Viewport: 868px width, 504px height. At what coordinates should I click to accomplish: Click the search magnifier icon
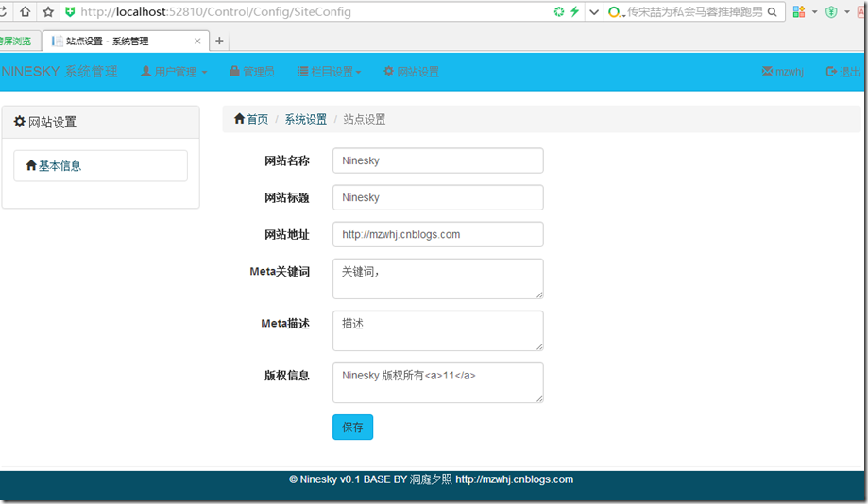[x=773, y=12]
